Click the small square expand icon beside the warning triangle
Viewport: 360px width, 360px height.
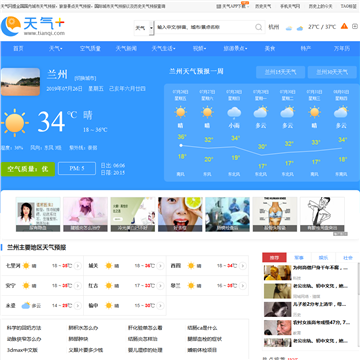(x=355, y=26)
